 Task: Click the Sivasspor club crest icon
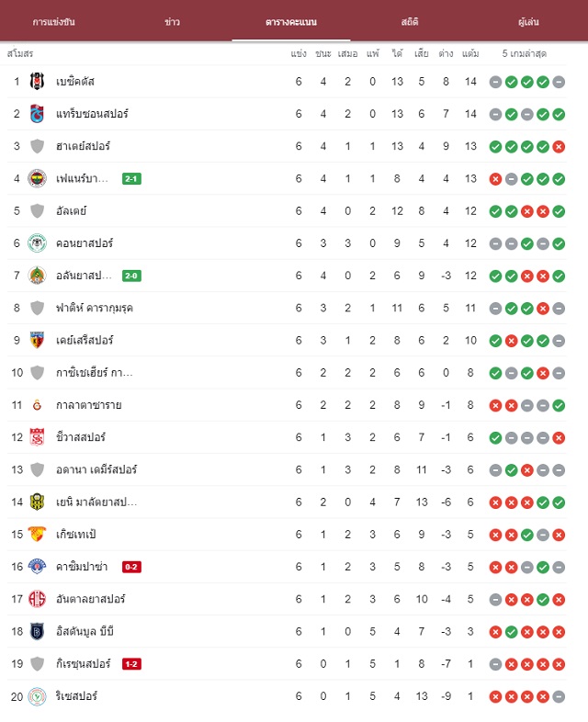37,437
